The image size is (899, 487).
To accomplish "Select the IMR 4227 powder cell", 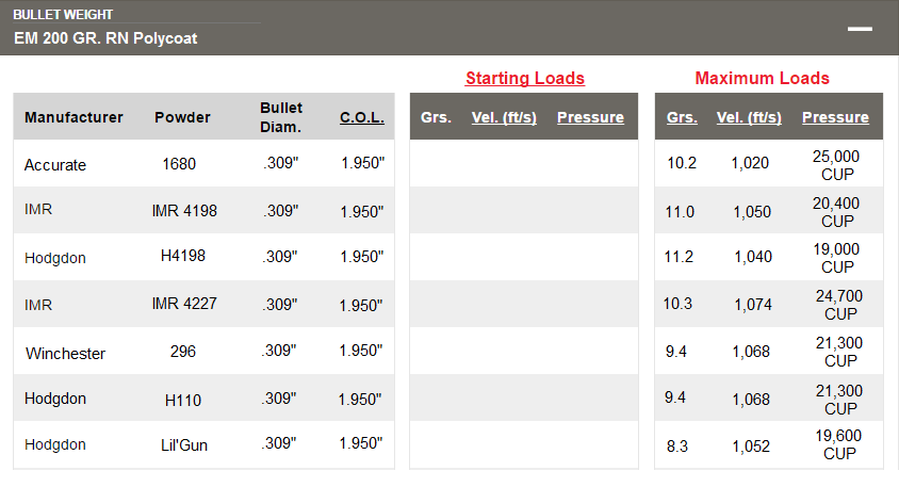I will click(184, 303).
